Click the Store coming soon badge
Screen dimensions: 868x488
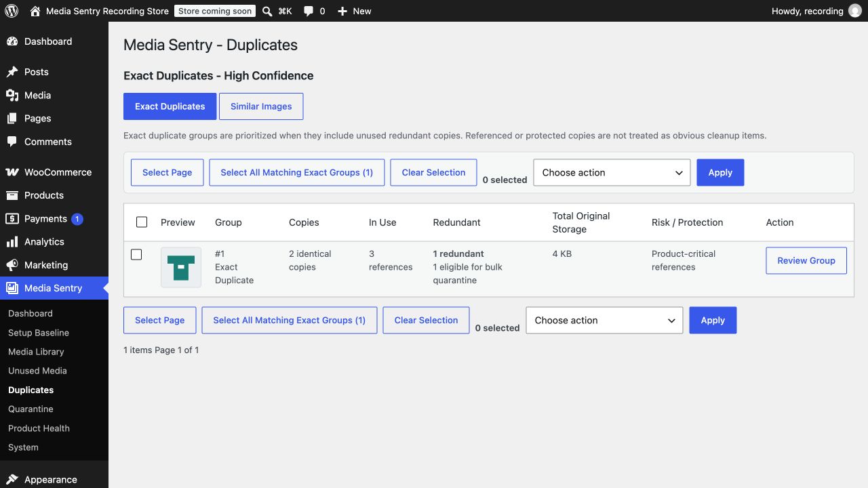(x=215, y=11)
